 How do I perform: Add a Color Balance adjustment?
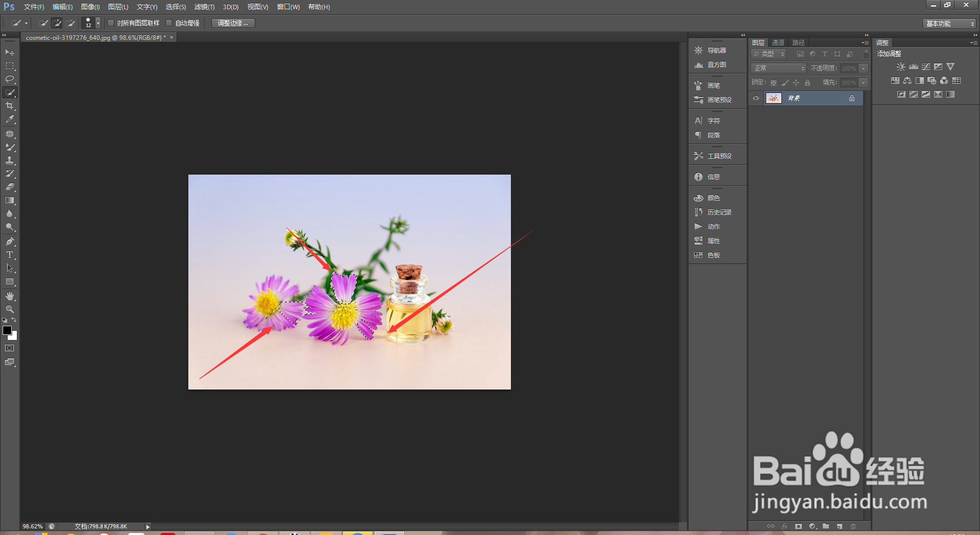908,81
